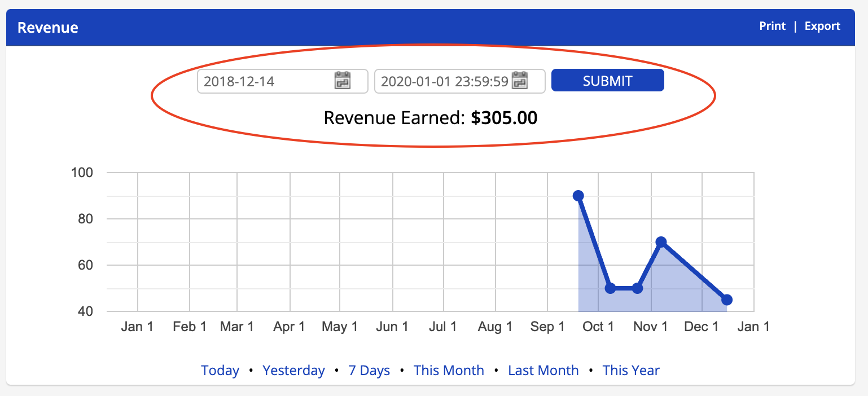Show revenue for This Year
The width and height of the screenshot is (868, 396).
[x=631, y=371]
